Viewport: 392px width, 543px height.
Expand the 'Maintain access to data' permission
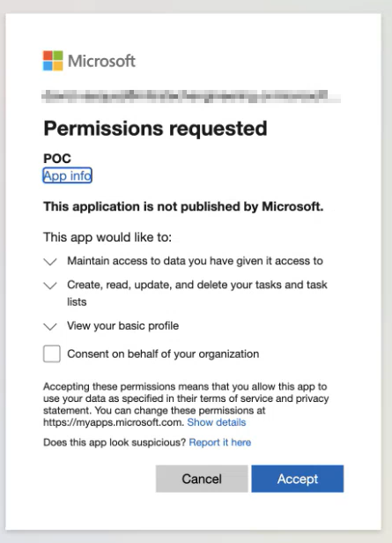[50, 262]
